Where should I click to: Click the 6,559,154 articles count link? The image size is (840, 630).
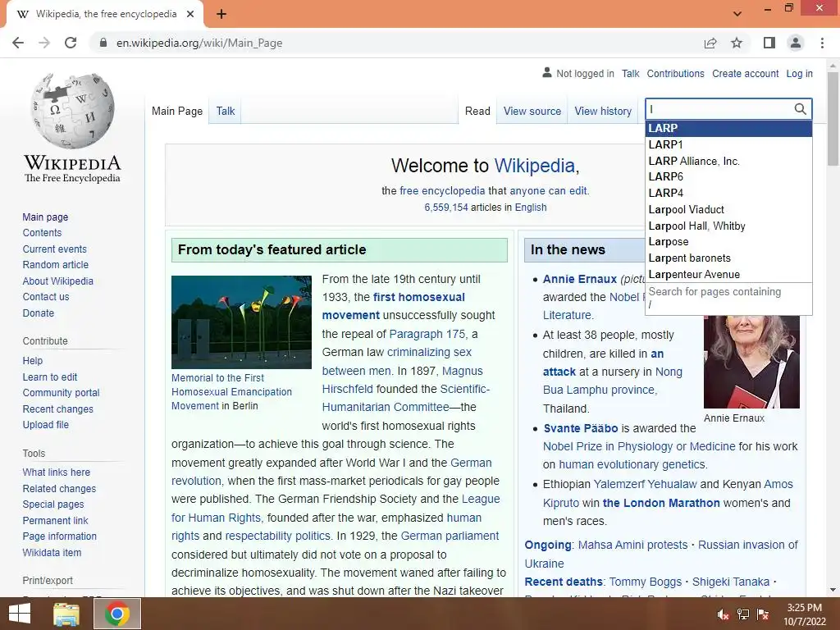point(446,208)
